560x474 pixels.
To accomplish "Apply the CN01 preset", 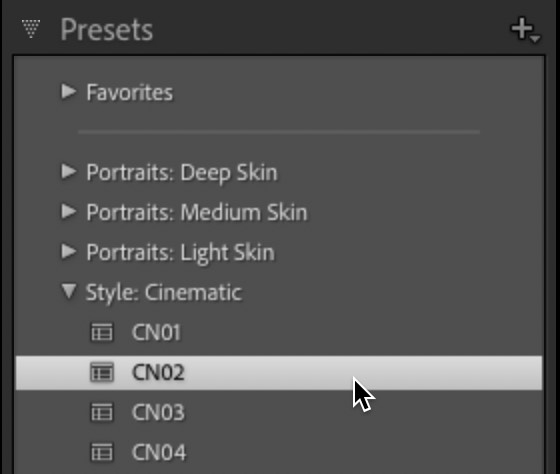I will [279, 333].
